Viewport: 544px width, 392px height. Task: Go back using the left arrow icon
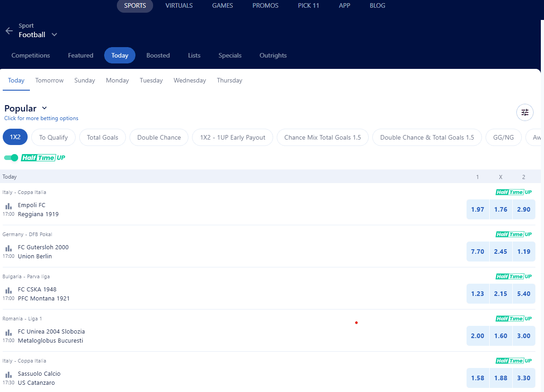click(x=9, y=31)
